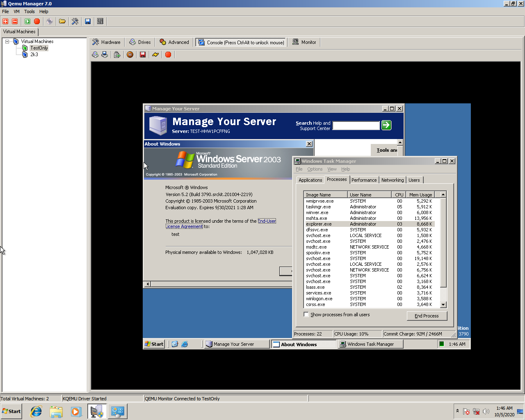Click the Search Help input field

[356, 126]
